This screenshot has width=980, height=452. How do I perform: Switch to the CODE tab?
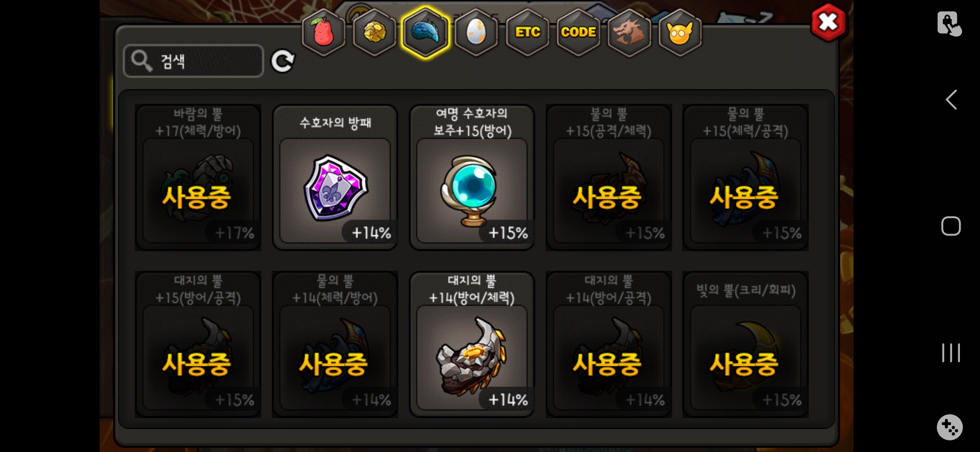[x=578, y=32]
